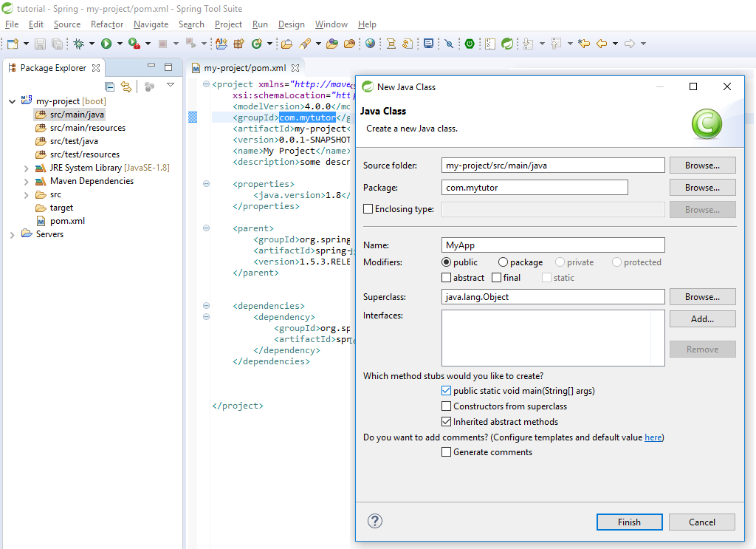Check the final modifier checkbox
The height and width of the screenshot is (549, 756).
point(497,277)
